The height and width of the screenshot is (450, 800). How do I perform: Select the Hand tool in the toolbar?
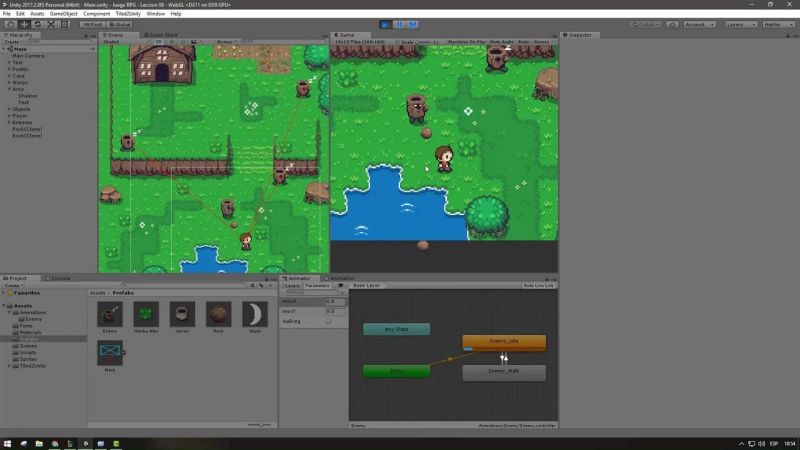(x=10, y=24)
